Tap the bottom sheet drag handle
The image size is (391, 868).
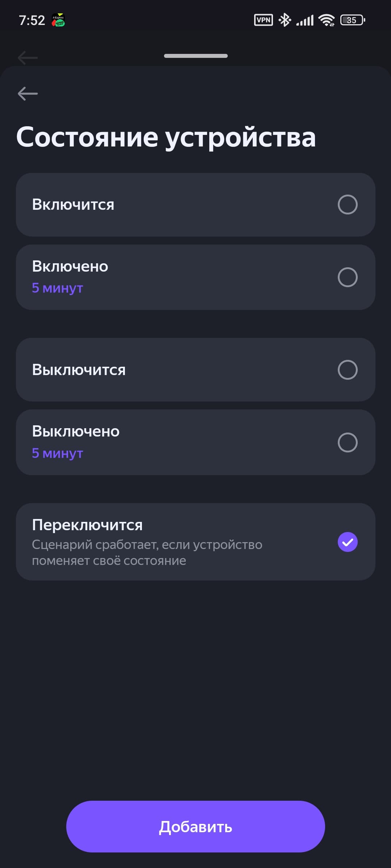[x=195, y=56]
